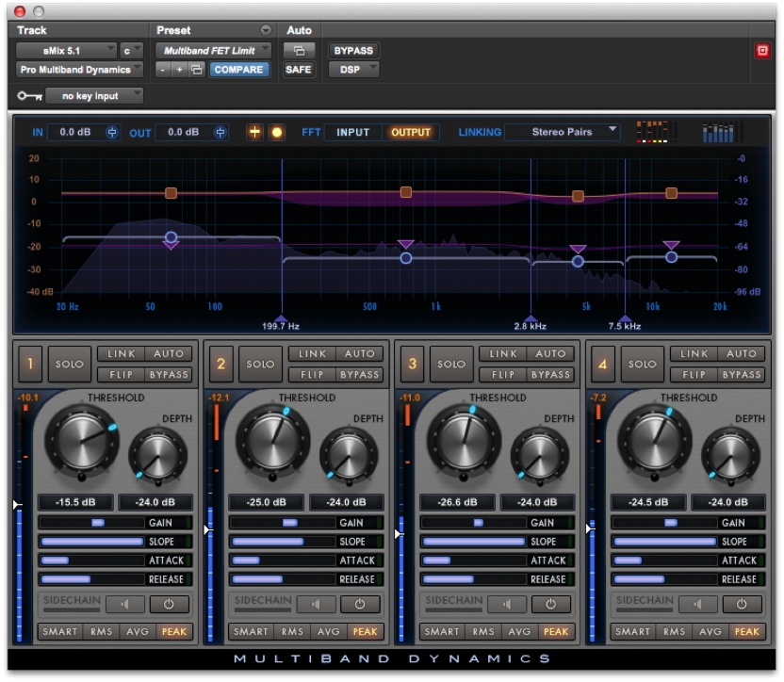Screen dimensions: 784x682
Task: Click the SIDECHAIN label on band 1
Action: pos(72,600)
